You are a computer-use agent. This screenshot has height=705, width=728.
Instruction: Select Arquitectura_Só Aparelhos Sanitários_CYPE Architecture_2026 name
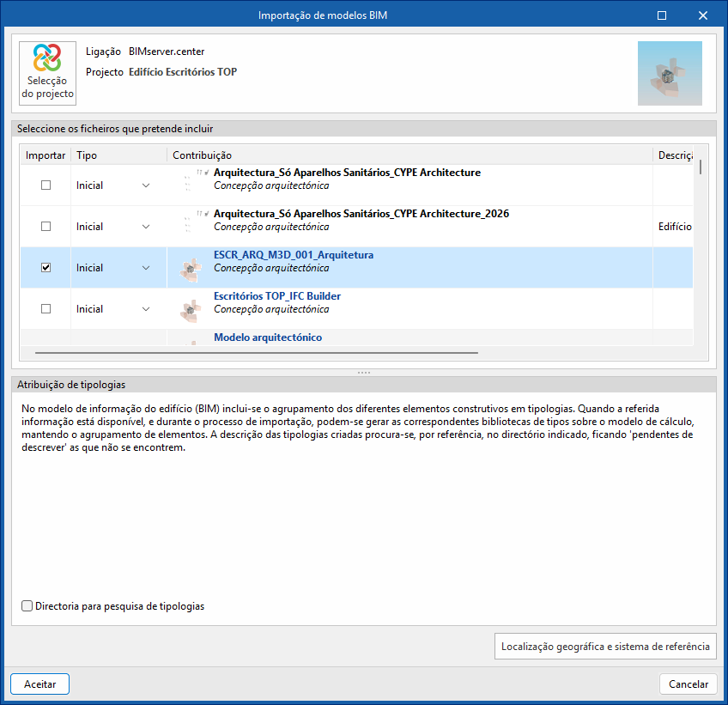[x=361, y=214]
